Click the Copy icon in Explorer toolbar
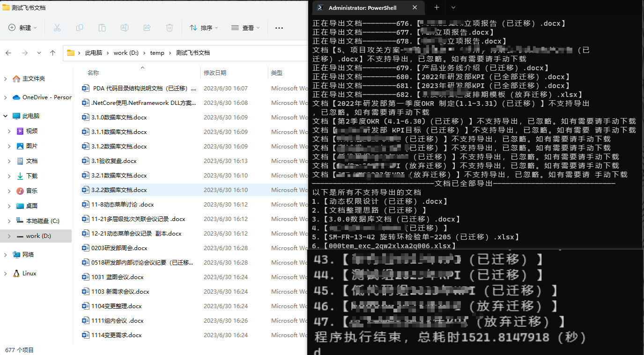Image resolution: width=644 pixels, height=355 pixels. tap(80, 28)
